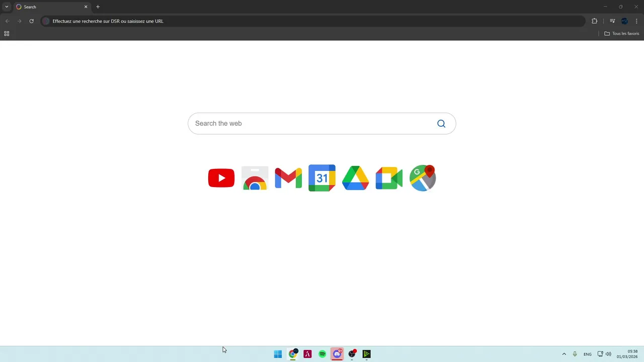
Task: Click the site icon in address bar
Action: 46,21
